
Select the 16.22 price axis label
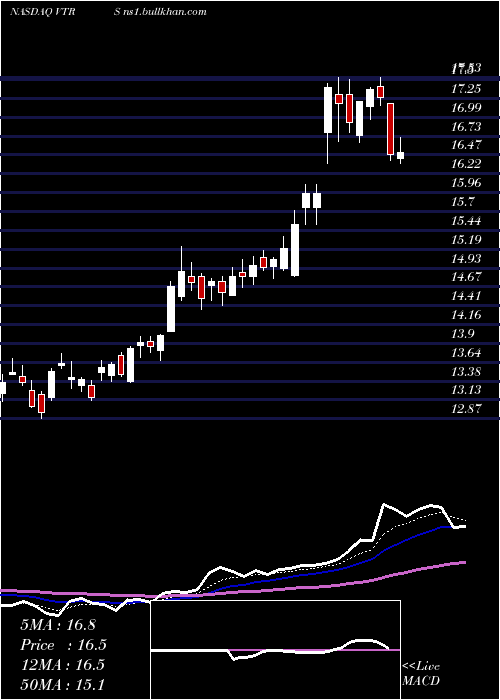(x=466, y=164)
